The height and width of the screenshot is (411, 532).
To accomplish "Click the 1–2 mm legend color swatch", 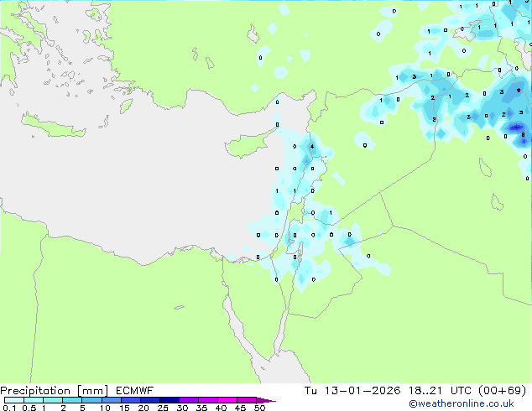I will pos(53,400).
